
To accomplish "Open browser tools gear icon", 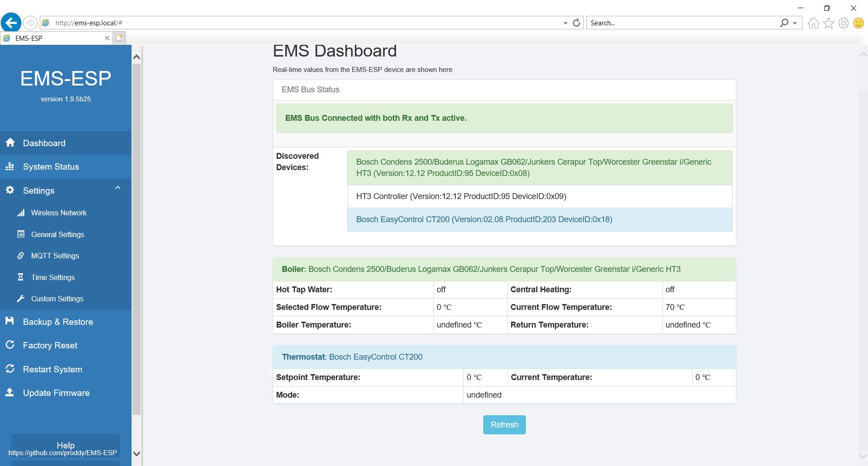I will (844, 23).
